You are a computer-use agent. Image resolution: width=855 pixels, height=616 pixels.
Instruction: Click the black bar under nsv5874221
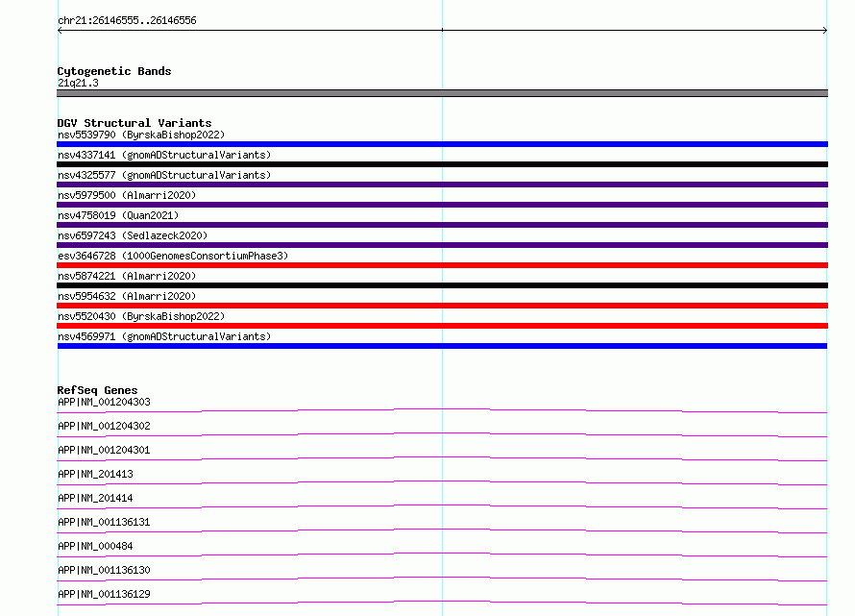pos(442,285)
